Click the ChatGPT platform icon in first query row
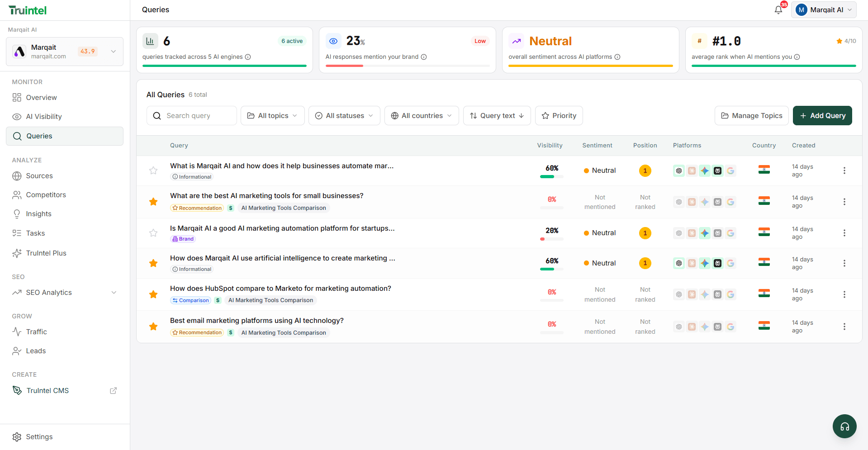 678,171
